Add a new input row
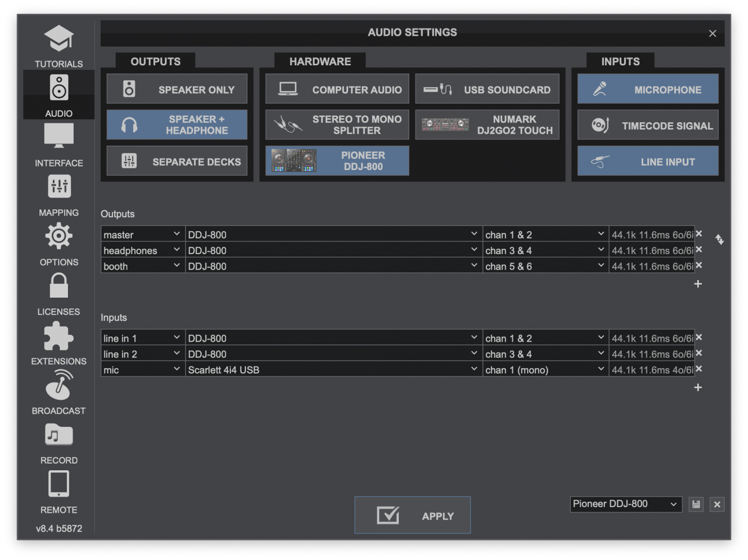 click(698, 387)
